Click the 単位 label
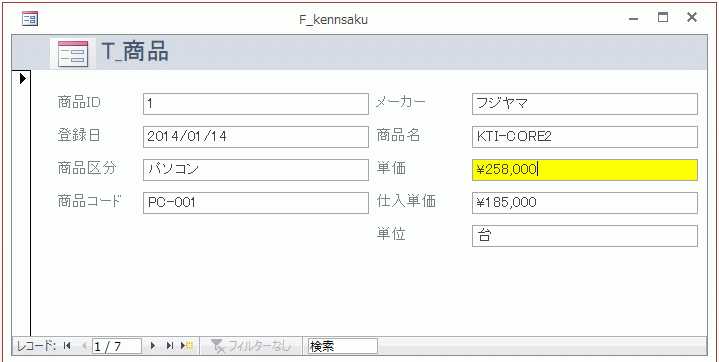Screen dimensions: 719x362 click(x=391, y=234)
